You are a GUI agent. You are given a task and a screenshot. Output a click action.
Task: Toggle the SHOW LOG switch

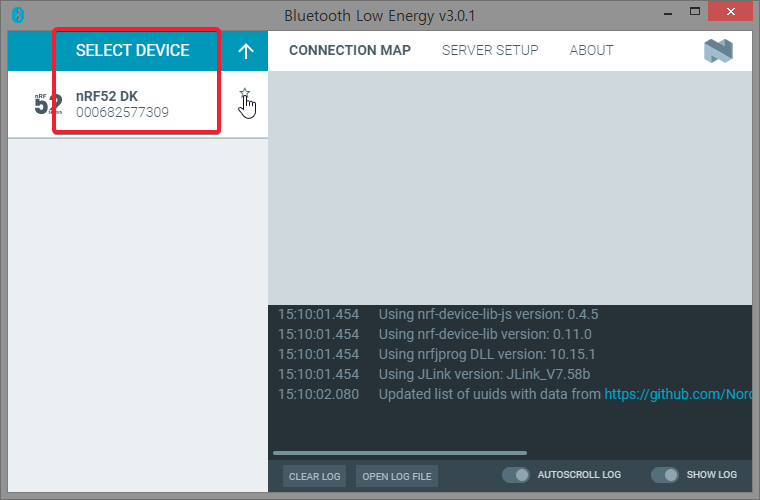pyautogui.click(x=665, y=475)
